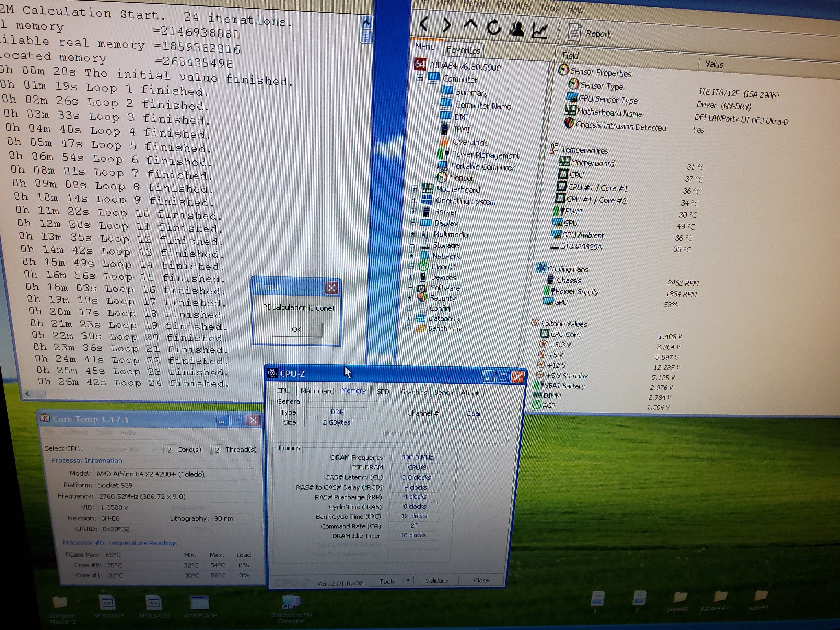Click the Tools button in CPU-Z
This screenshot has height=630, width=840.
[x=387, y=581]
